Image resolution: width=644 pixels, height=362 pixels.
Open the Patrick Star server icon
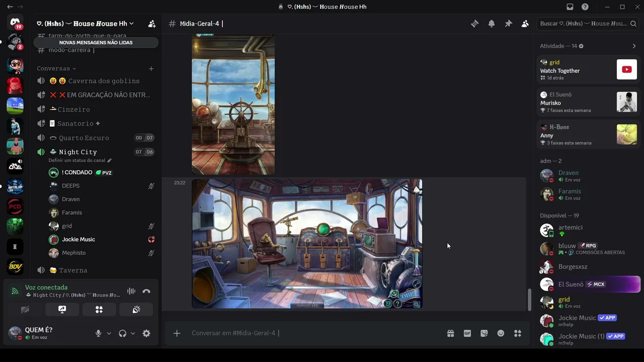tap(15, 146)
